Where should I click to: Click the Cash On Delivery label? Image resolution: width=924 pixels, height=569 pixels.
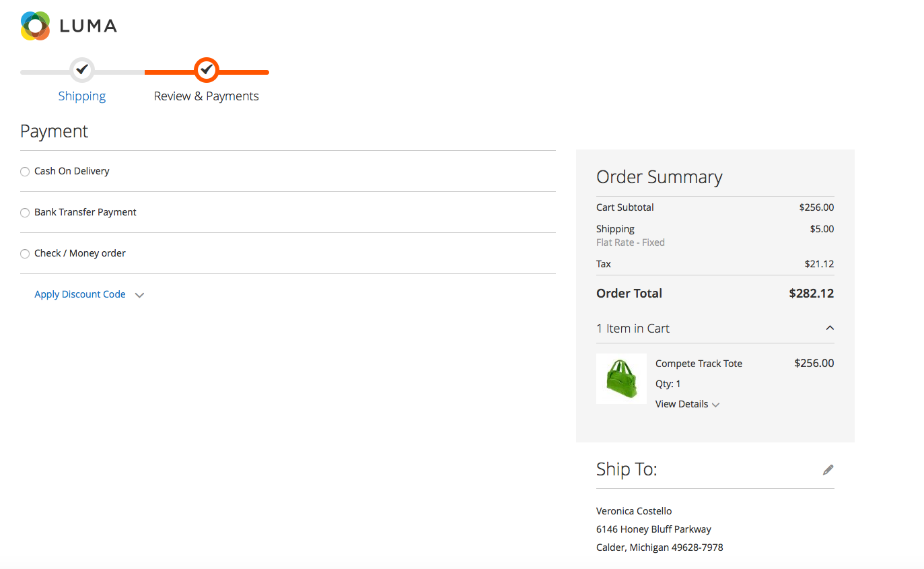(72, 171)
